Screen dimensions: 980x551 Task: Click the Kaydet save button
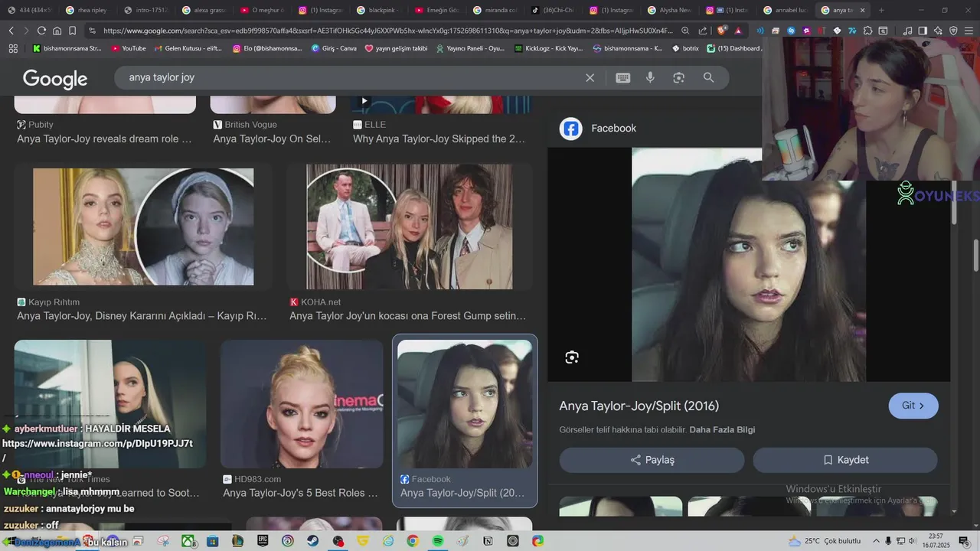tap(845, 460)
